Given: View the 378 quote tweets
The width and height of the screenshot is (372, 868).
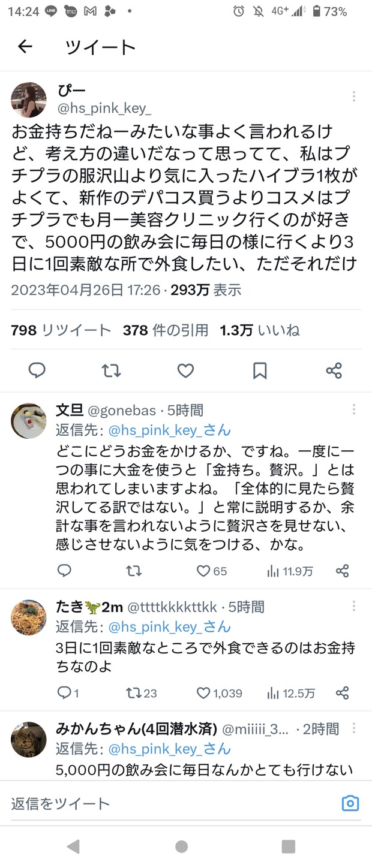Looking at the screenshot, I should click(x=166, y=330).
